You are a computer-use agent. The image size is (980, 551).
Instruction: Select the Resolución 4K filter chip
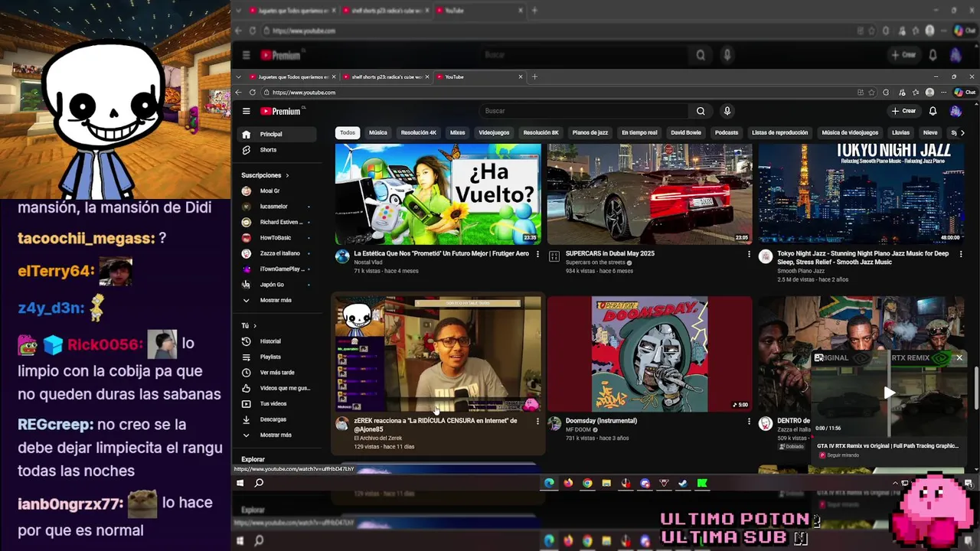pyautogui.click(x=419, y=132)
